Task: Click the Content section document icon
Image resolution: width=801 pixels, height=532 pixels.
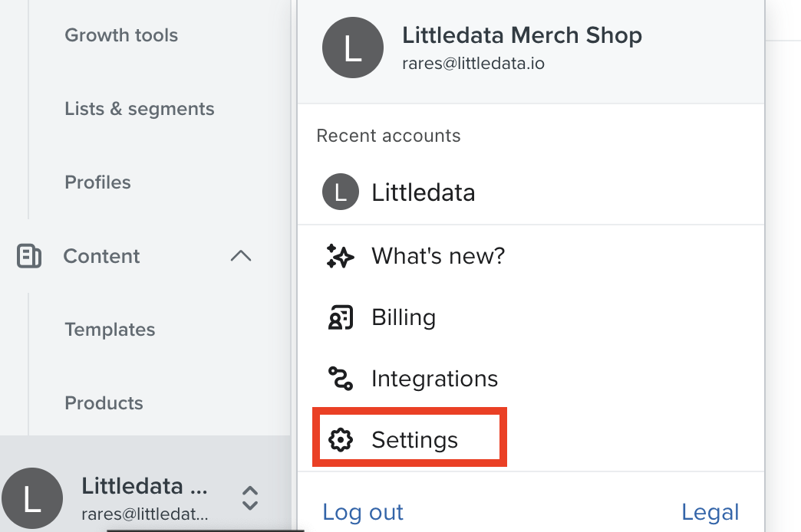Action: (28, 256)
